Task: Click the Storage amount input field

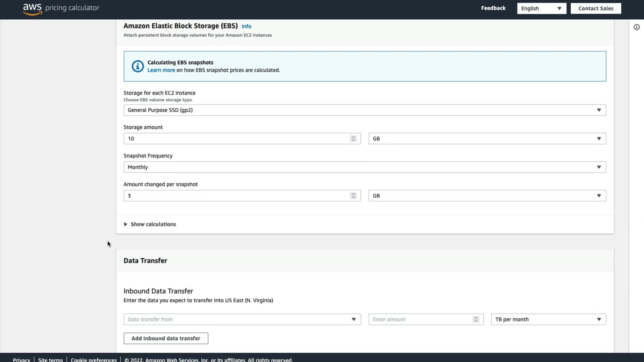Action: 235,139
